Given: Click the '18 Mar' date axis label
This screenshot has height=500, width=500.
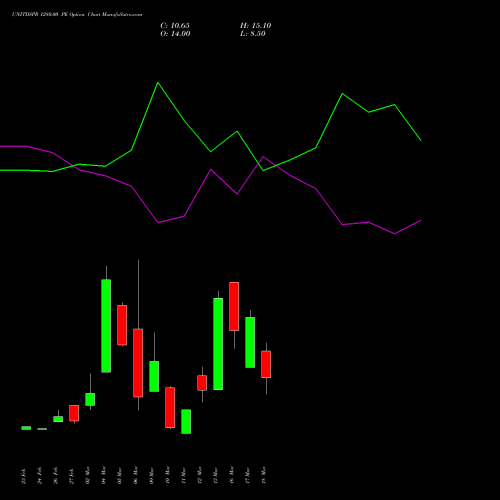Looking at the screenshot, I should tap(264, 475).
